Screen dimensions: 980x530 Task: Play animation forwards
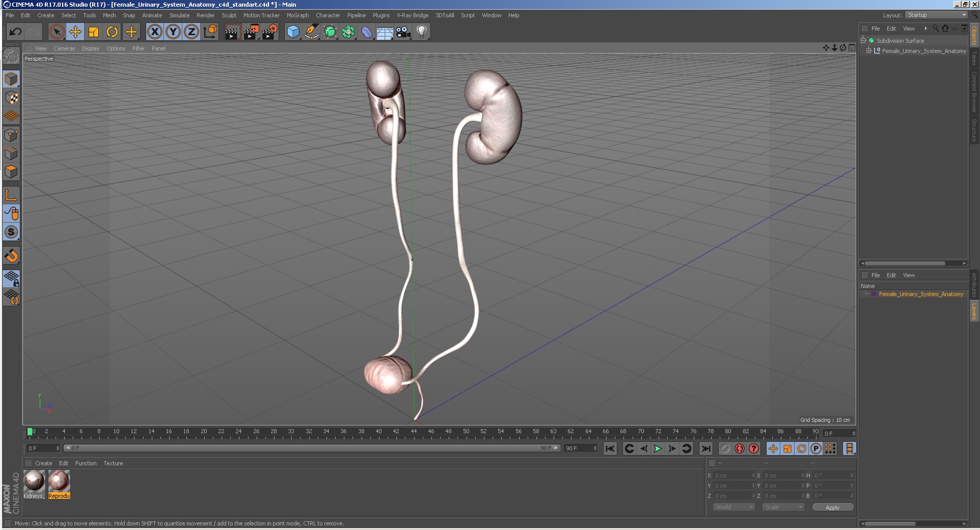(658, 448)
